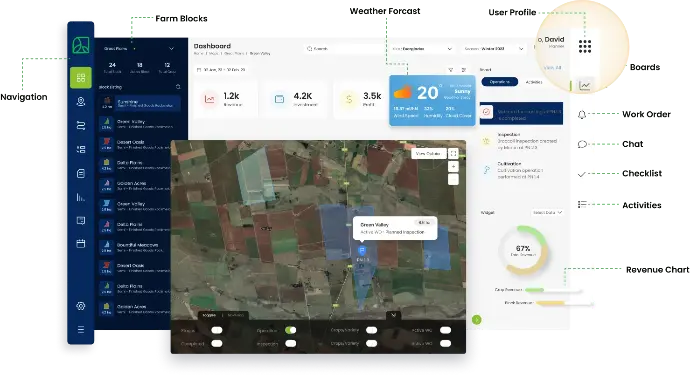Screen dimensions: 690x375
Task: Open the document sidebar icon
Action: pos(81,173)
